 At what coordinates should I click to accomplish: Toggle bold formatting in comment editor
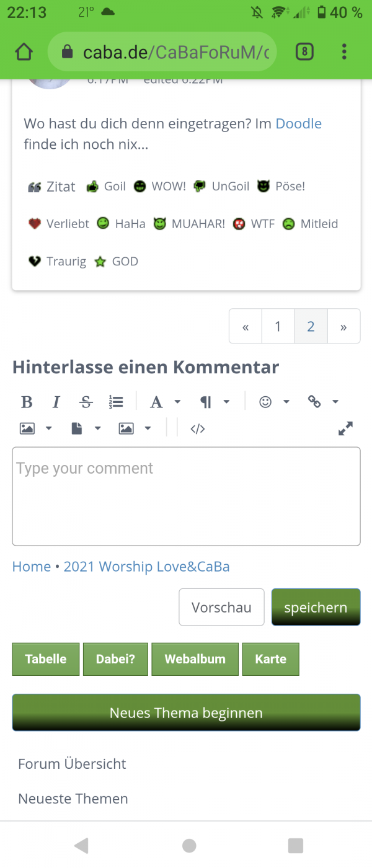tap(27, 402)
